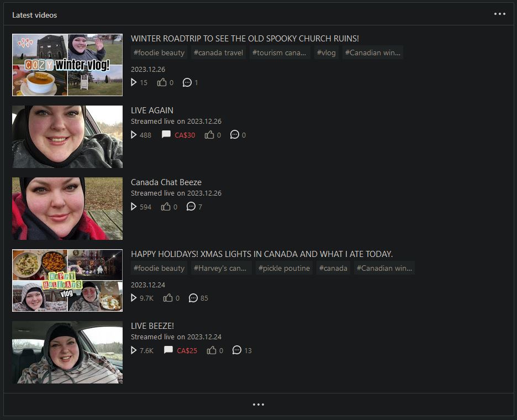Viewport: 517px width, 420px height.
Task: Select #foodie beauty tag on Happy Holidays video
Action: (159, 268)
